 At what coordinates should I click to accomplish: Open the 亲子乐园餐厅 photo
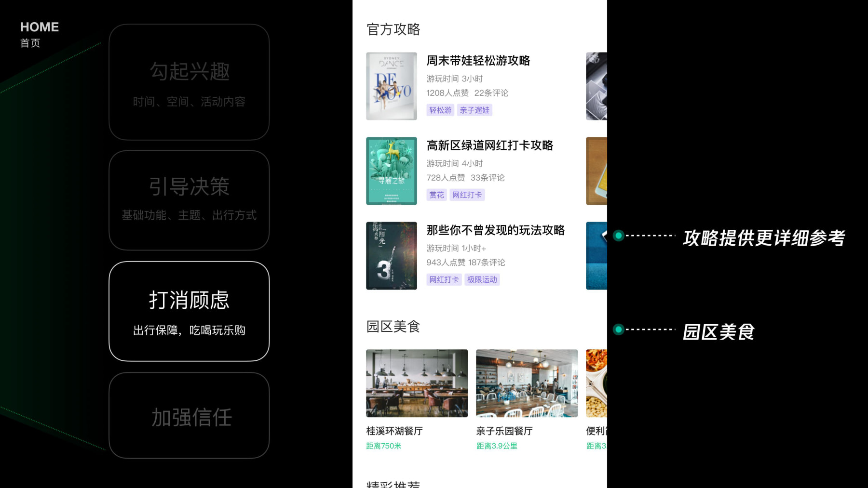(x=526, y=383)
